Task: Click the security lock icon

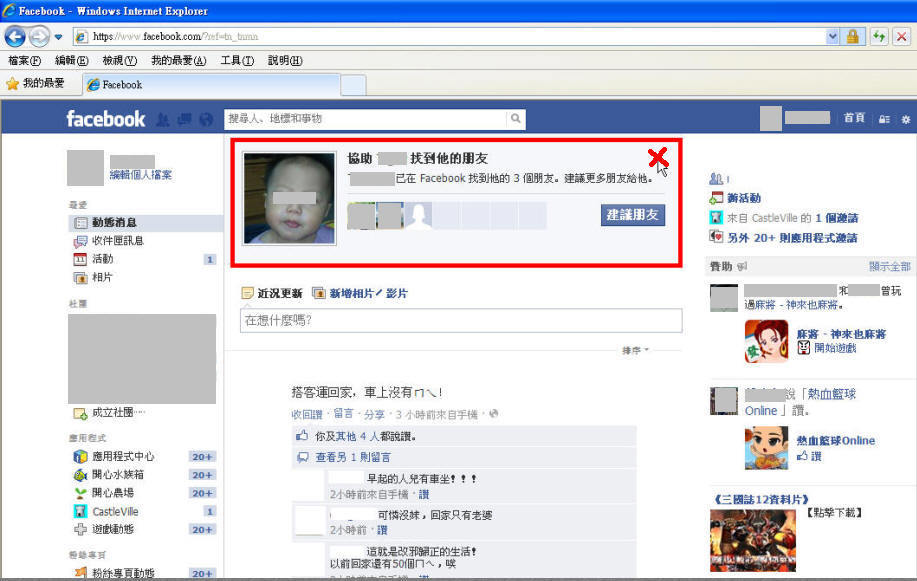Action: coord(852,37)
